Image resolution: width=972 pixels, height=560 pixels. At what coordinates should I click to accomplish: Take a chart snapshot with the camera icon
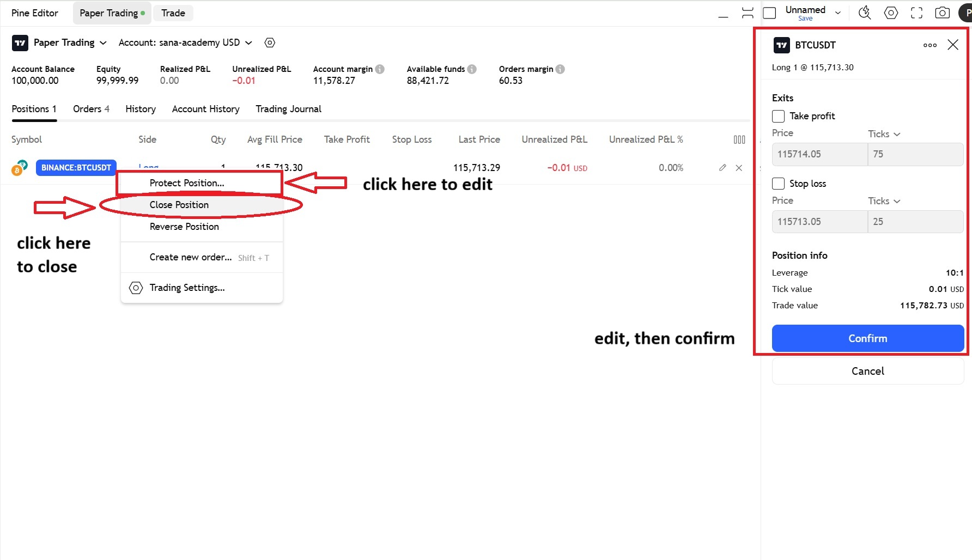tap(943, 13)
